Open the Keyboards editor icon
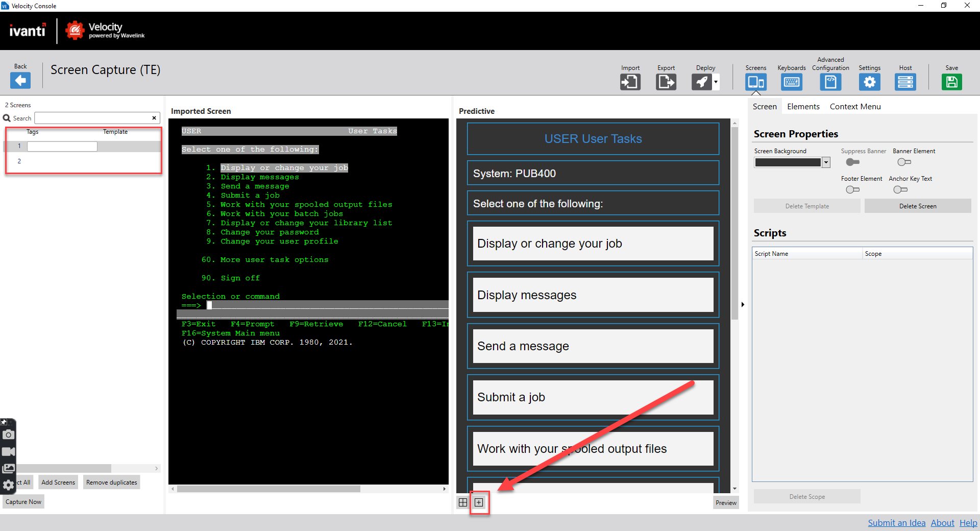 [792, 82]
